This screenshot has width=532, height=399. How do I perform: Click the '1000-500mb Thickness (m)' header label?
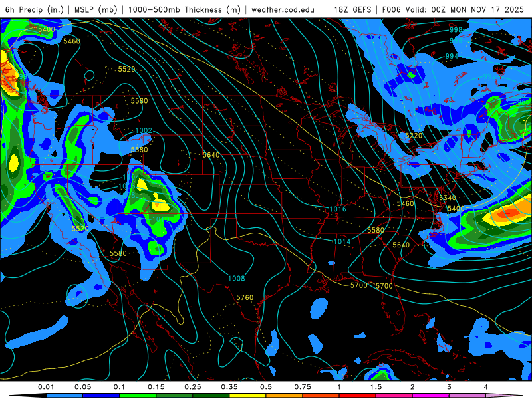184,9
